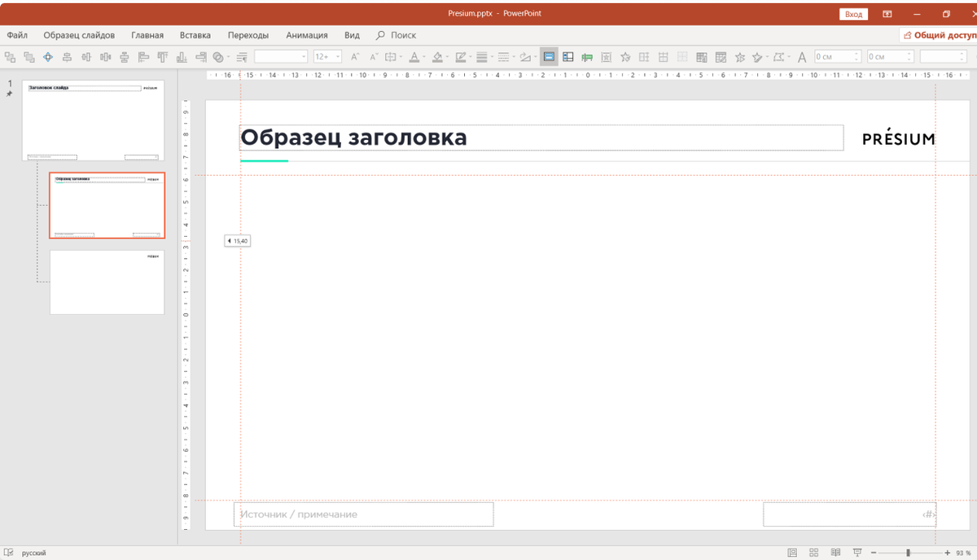The height and width of the screenshot is (560, 977).
Task: Expand the shape fill dropdown arrow
Action: coord(447,57)
